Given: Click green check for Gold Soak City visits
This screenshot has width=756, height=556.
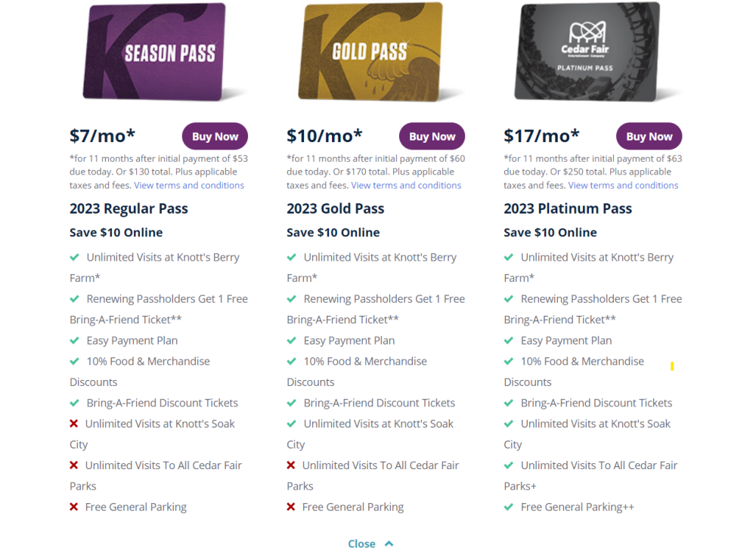Looking at the screenshot, I should point(292,424).
